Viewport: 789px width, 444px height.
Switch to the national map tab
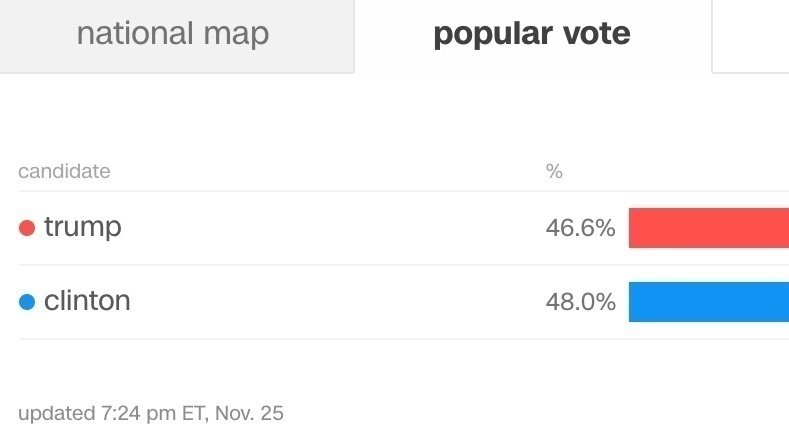(x=177, y=36)
